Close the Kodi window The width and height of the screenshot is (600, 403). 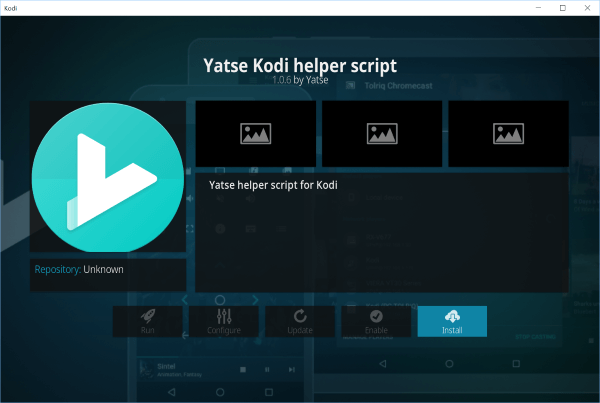pyautogui.click(x=588, y=7)
